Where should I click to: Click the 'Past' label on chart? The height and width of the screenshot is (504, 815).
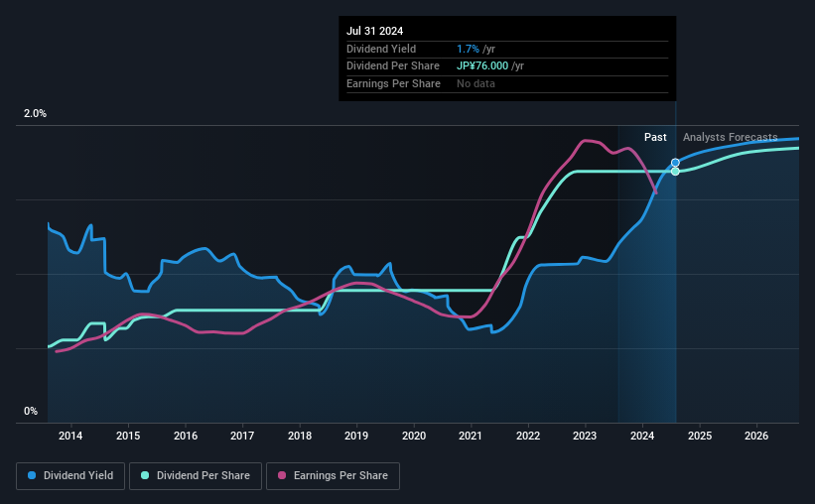[x=655, y=137]
